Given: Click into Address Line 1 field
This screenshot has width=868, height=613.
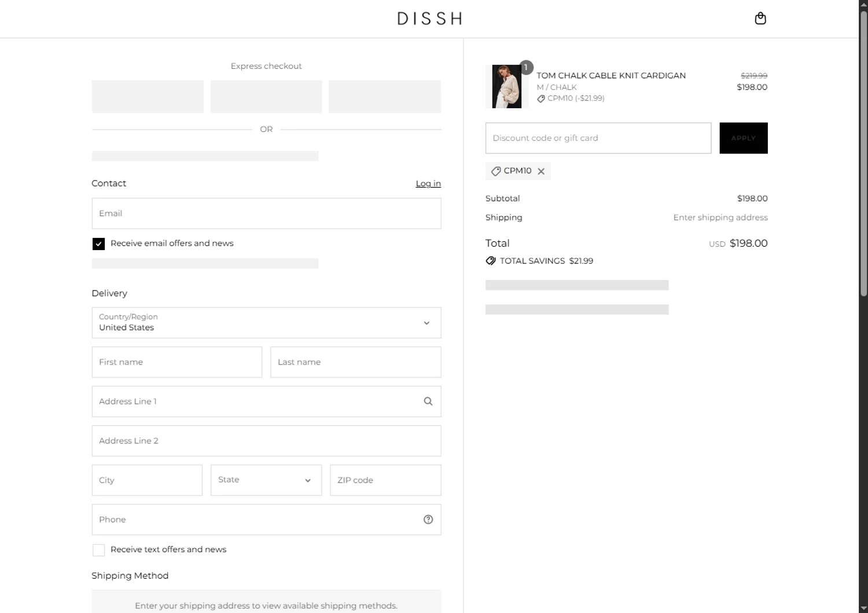Looking at the screenshot, I should tap(266, 401).
